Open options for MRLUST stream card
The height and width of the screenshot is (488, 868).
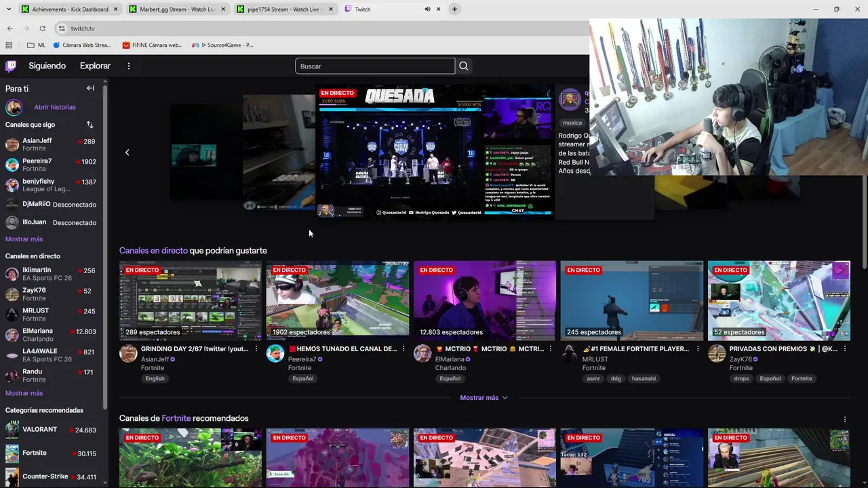(698, 348)
